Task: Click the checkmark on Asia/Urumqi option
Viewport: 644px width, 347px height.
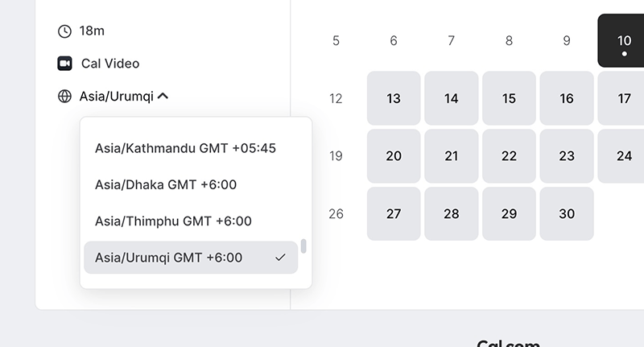Action: click(x=280, y=258)
